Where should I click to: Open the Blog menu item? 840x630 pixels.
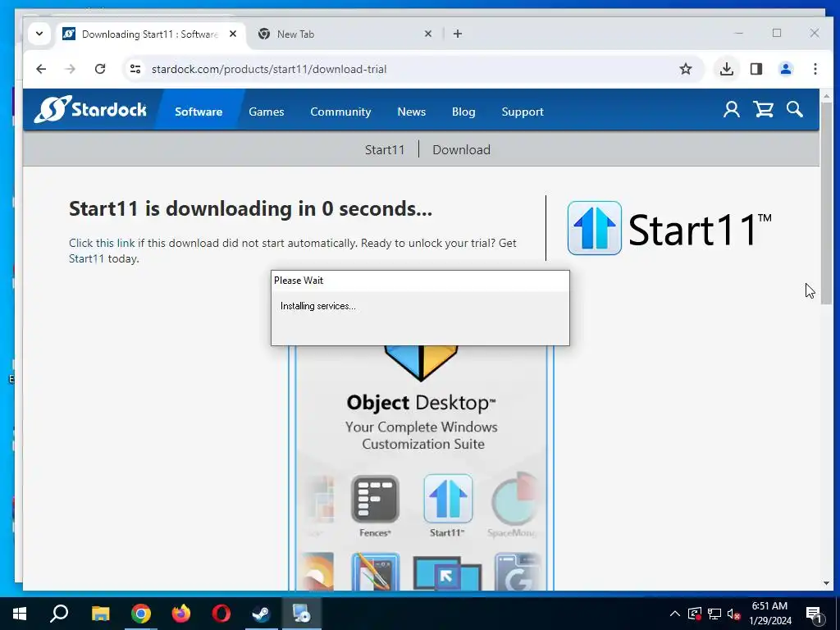(x=463, y=112)
